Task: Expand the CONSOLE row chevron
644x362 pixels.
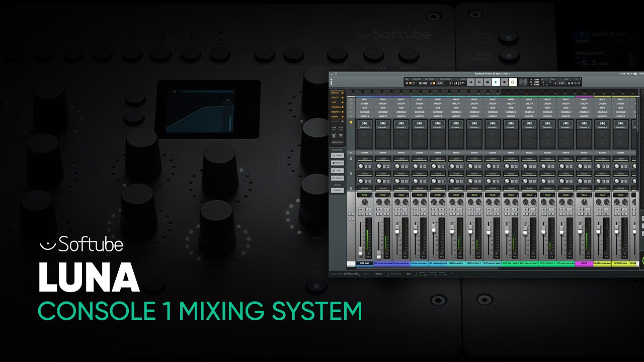Action: [351, 112]
